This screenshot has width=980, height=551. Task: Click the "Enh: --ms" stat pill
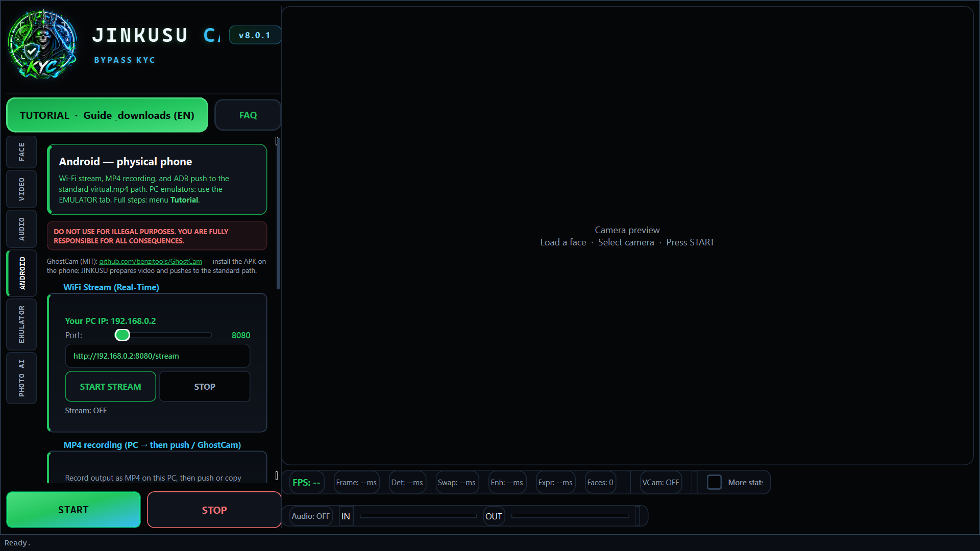point(507,482)
